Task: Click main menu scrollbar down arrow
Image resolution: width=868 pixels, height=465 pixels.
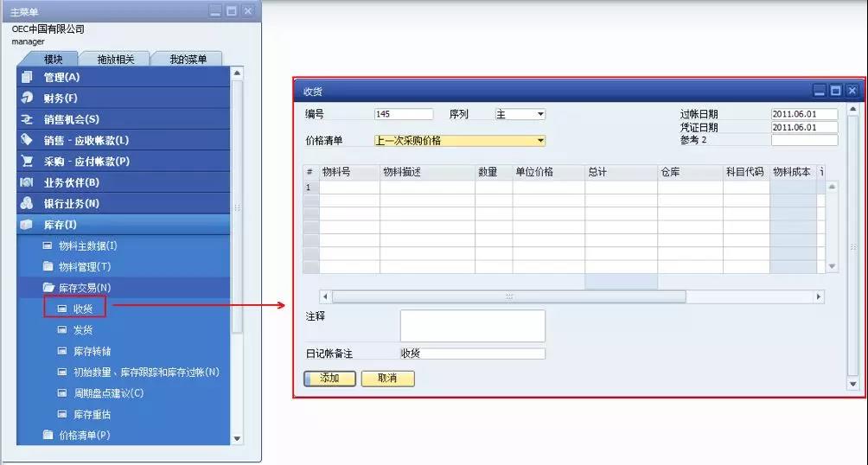Action: point(237,438)
